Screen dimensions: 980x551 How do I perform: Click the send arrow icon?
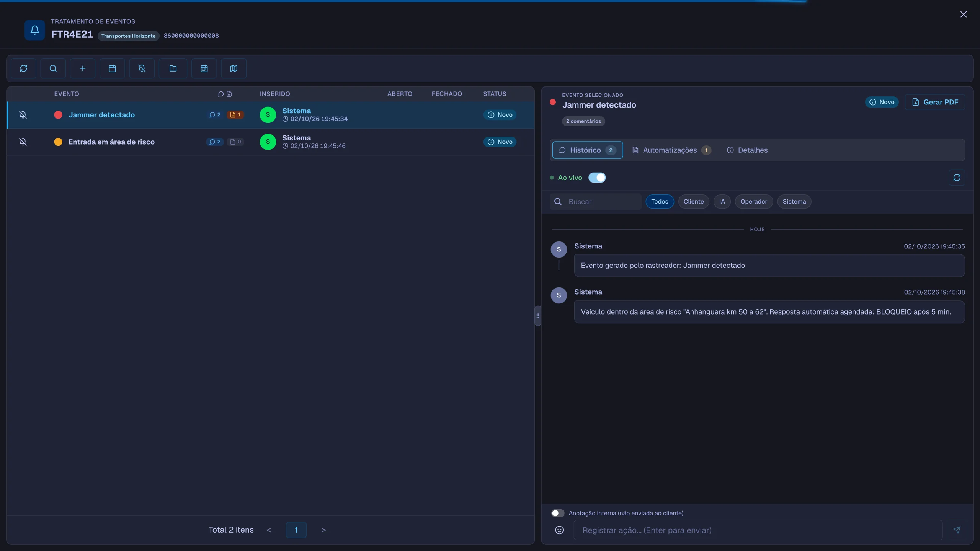click(957, 530)
